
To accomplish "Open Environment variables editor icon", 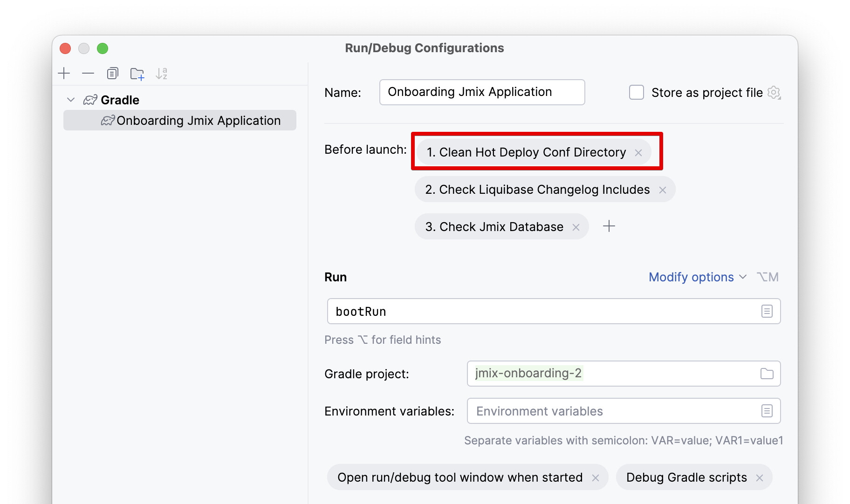I will (x=767, y=411).
